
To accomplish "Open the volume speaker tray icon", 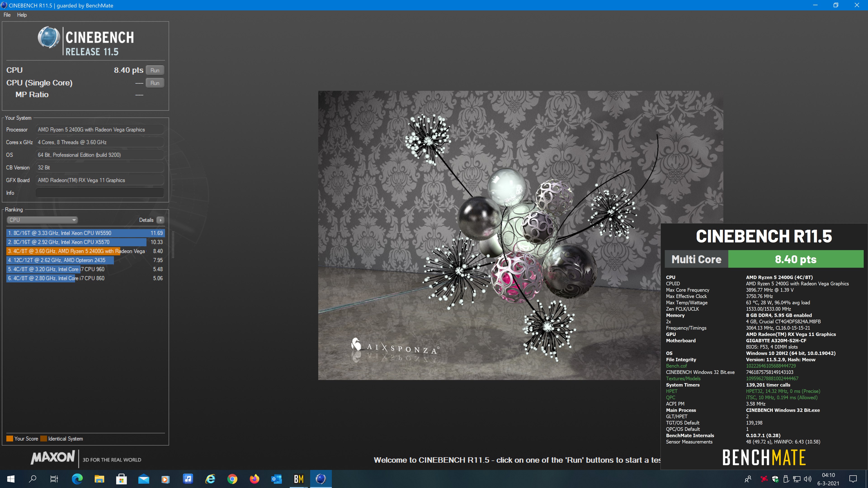I will click(808, 479).
